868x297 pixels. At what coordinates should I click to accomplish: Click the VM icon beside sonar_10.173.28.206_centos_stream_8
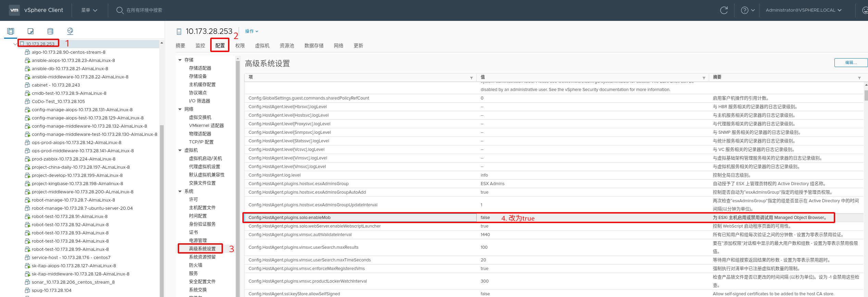pyautogui.click(x=27, y=282)
